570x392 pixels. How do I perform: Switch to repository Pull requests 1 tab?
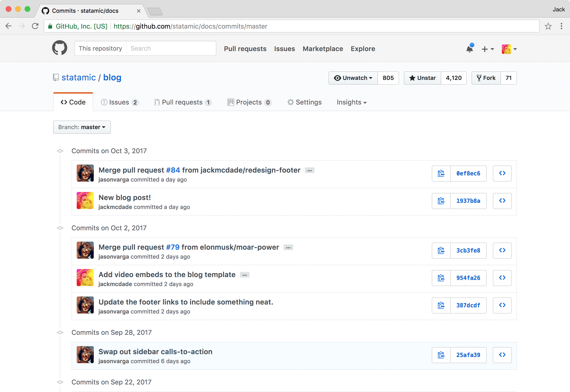coord(183,102)
